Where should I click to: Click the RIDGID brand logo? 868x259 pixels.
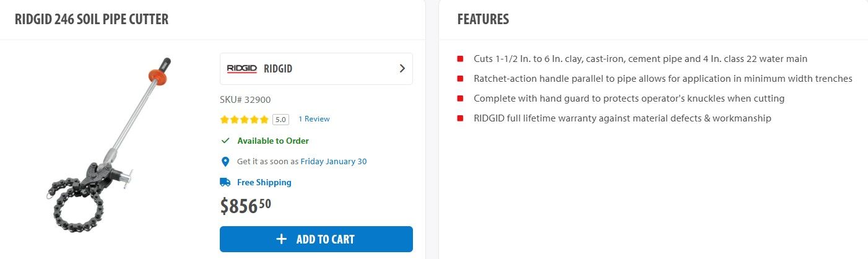[241, 69]
